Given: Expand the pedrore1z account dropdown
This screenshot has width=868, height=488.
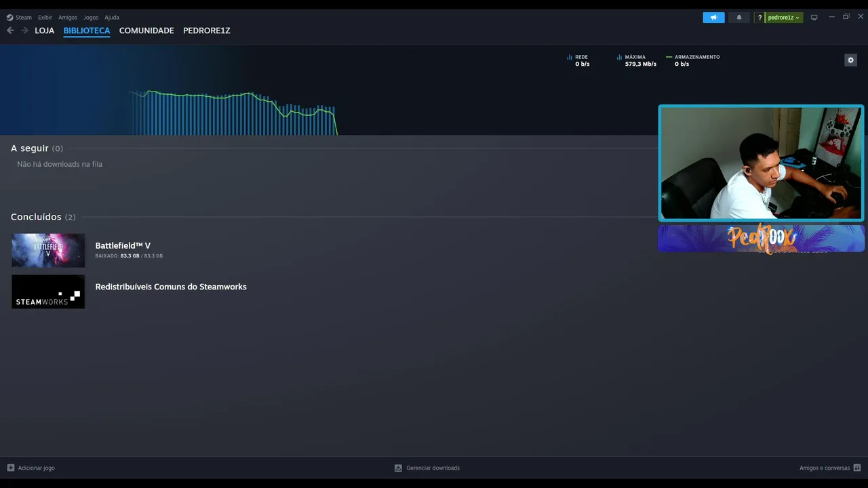Looking at the screenshot, I should [784, 18].
